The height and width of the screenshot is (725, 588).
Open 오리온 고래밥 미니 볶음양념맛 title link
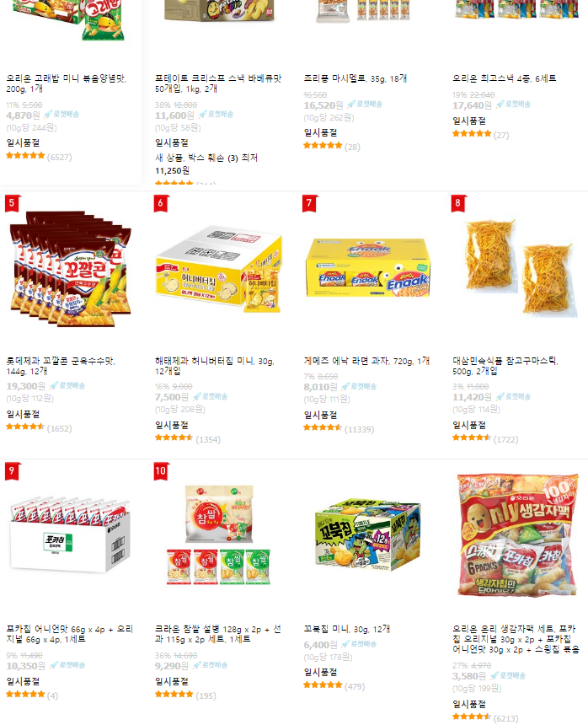point(66,83)
